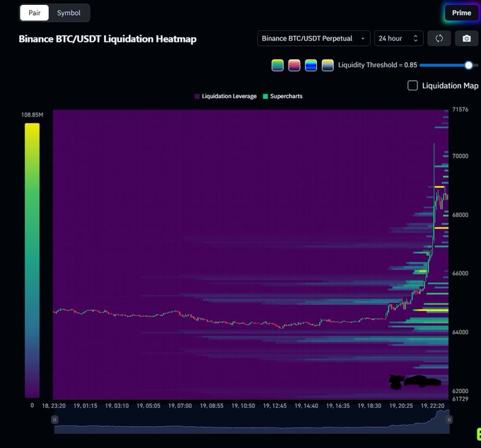Click the 19, 10:50 time label

[x=243, y=406]
